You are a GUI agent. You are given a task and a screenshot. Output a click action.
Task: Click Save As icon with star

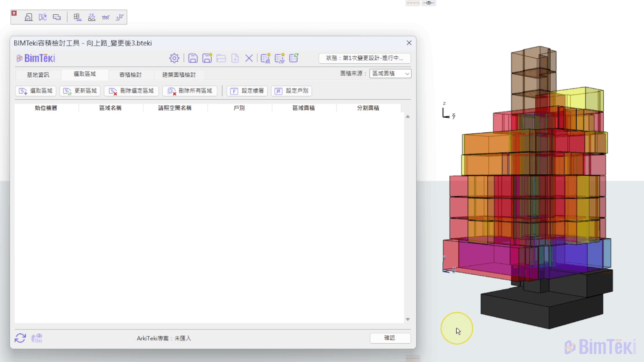(207, 58)
